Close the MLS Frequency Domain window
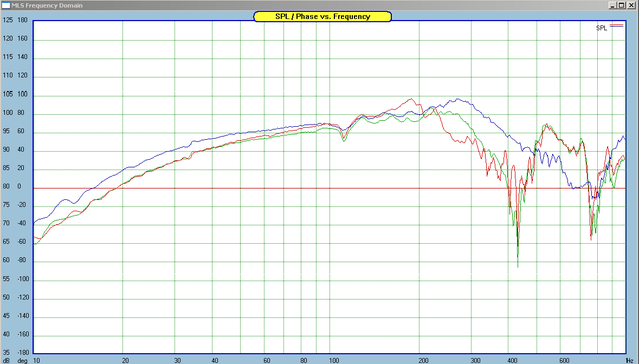639x364 pixels. [631, 5]
